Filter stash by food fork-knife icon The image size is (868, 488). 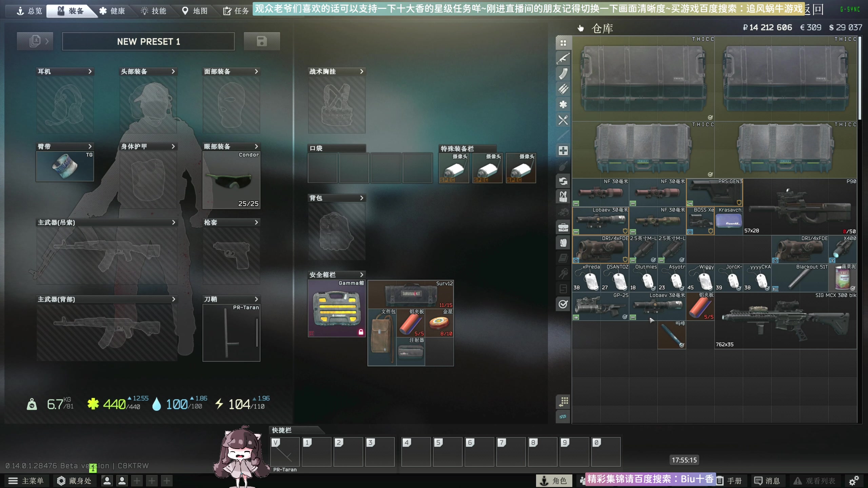tap(563, 120)
